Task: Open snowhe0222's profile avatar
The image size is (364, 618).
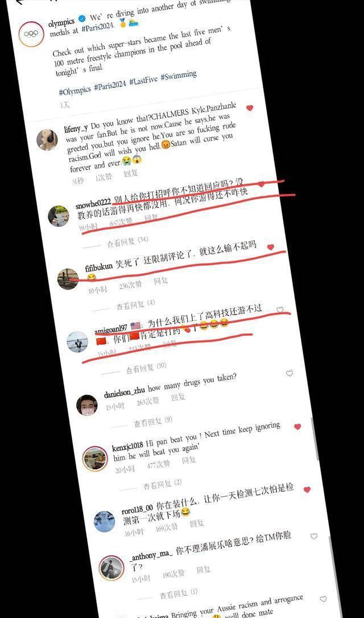Action: pyautogui.click(x=59, y=216)
